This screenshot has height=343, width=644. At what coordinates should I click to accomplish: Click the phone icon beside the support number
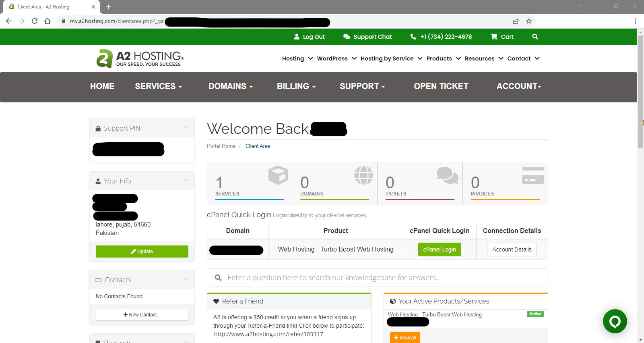tap(413, 37)
